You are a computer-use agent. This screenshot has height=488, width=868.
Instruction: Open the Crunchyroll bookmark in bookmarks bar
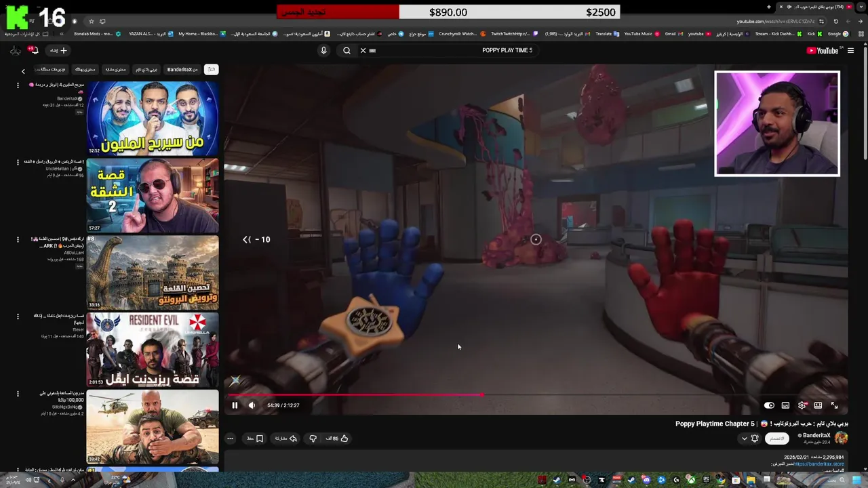pyautogui.click(x=461, y=33)
